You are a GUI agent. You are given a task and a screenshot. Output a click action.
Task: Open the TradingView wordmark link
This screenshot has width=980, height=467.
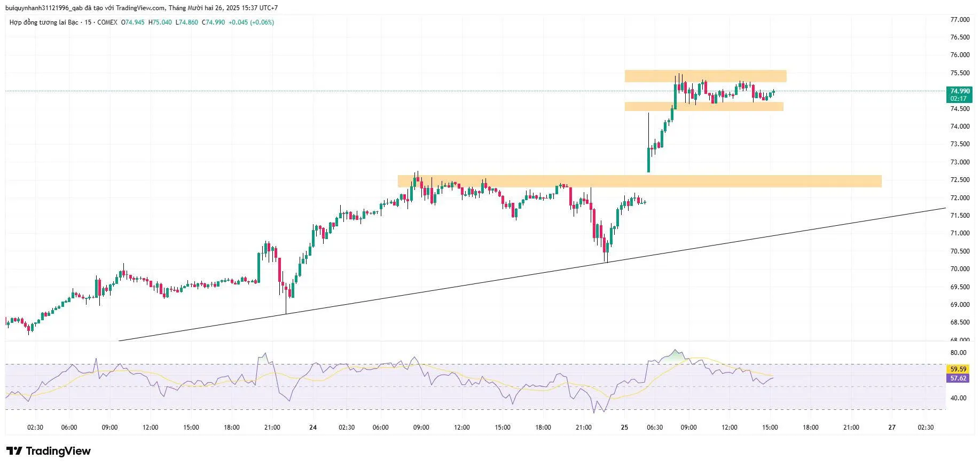[x=58, y=451]
